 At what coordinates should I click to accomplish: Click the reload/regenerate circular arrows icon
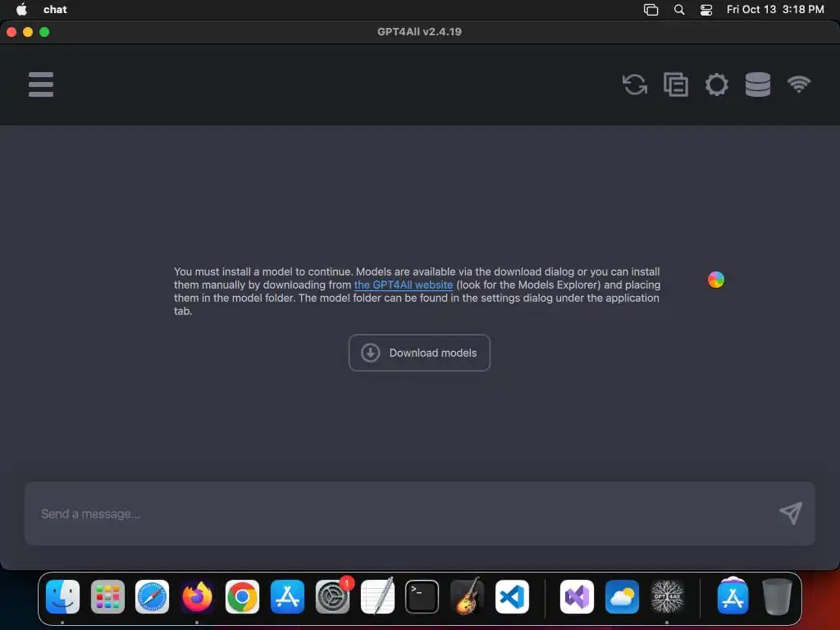pyautogui.click(x=635, y=84)
